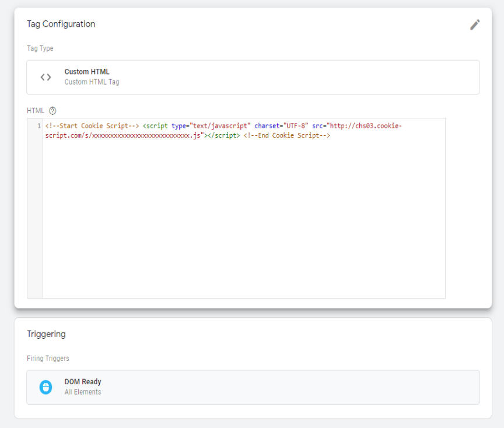The image size is (504, 428).
Task: Click the Start Cookie Script comment text
Action: (x=92, y=125)
